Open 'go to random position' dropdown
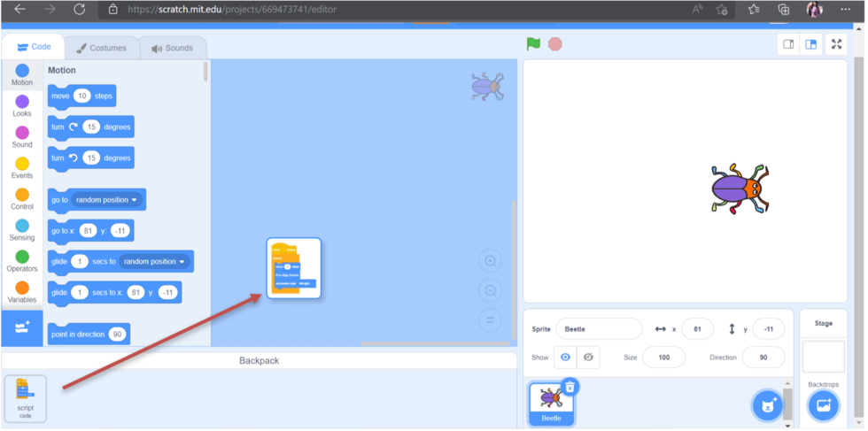 [107, 200]
